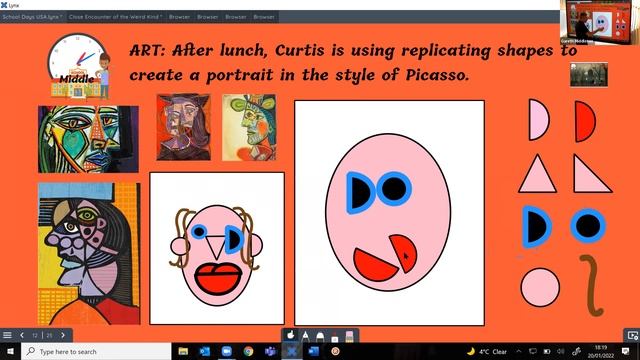This screenshot has height=360, width=640.
Task: Click the volume speaker tray icon
Action: [561, 351]
